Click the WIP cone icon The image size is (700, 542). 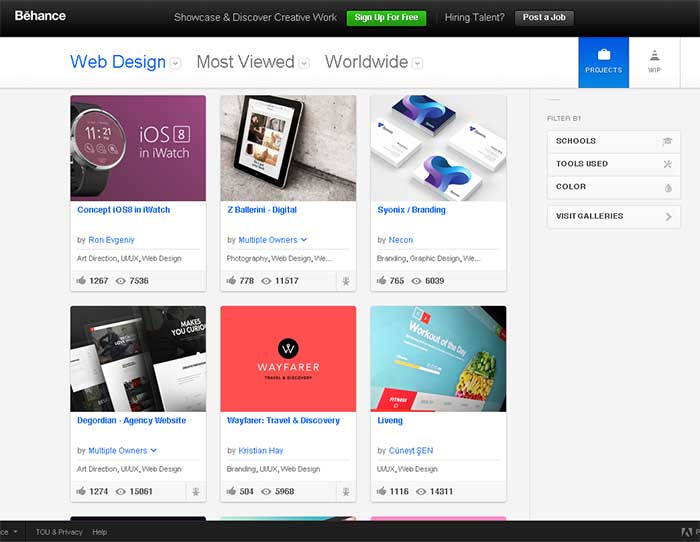[654, 55]
